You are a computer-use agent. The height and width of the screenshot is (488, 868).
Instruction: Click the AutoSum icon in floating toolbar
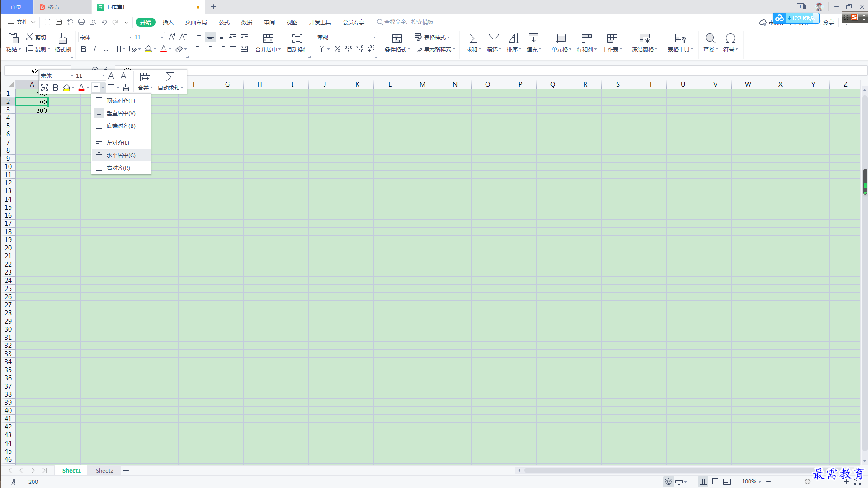(x=170, y=77)
